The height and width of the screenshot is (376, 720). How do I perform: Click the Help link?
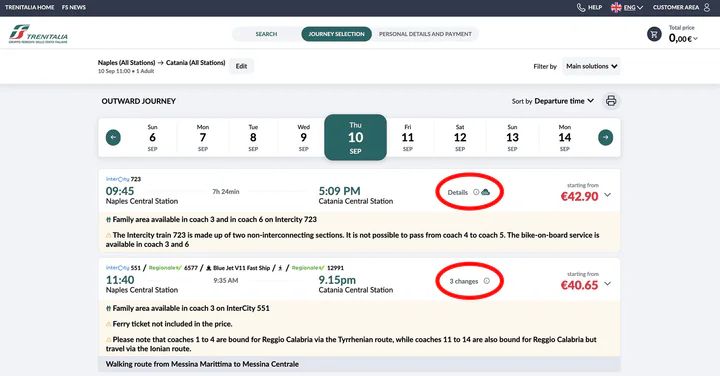[595, 7]
